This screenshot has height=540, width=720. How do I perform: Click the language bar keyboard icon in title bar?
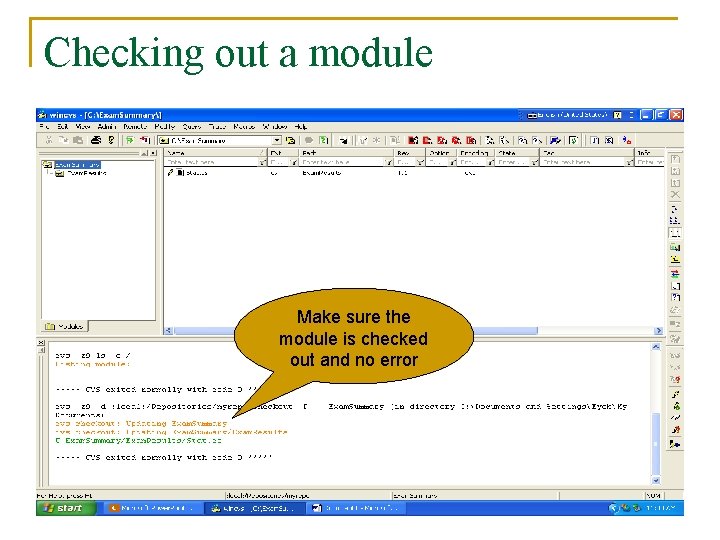[532, 115]
